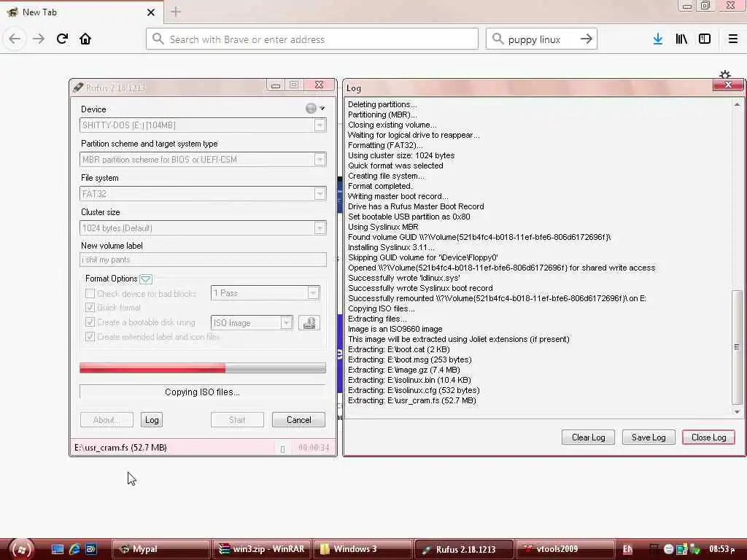Go to the browser home page icon
Viewport: 747px width, 560px height.
pos(85,39)
